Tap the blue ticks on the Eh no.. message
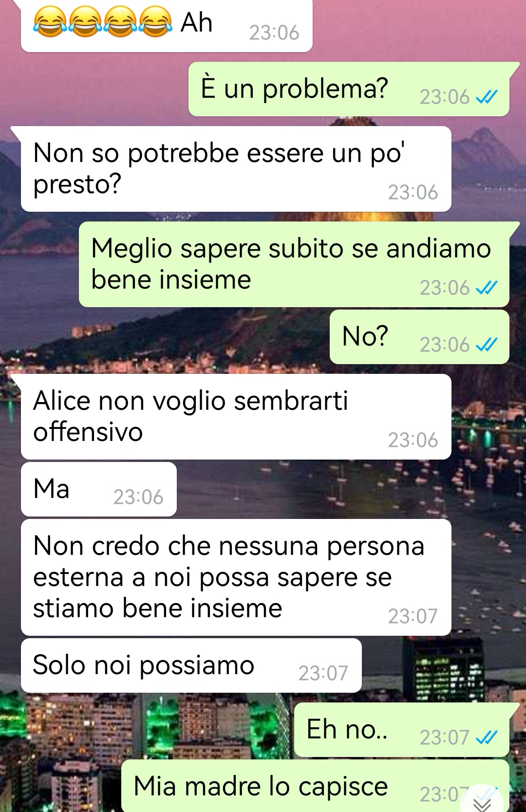Viewport: 526px width, 812px height. pos(487,737)
